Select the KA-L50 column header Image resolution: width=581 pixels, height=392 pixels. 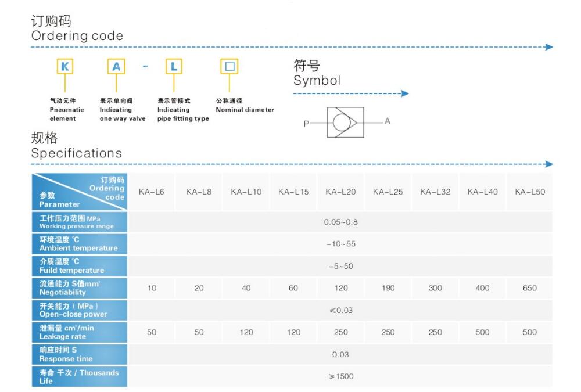[x=530, y=192]
